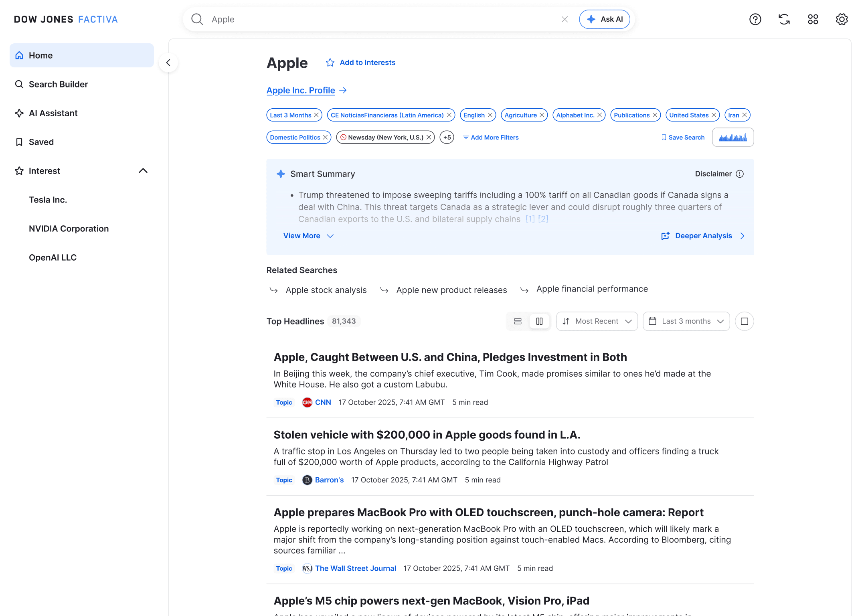Clear the Apple search text with X
The height and width of the screenshot is (616, 866).
565,19
